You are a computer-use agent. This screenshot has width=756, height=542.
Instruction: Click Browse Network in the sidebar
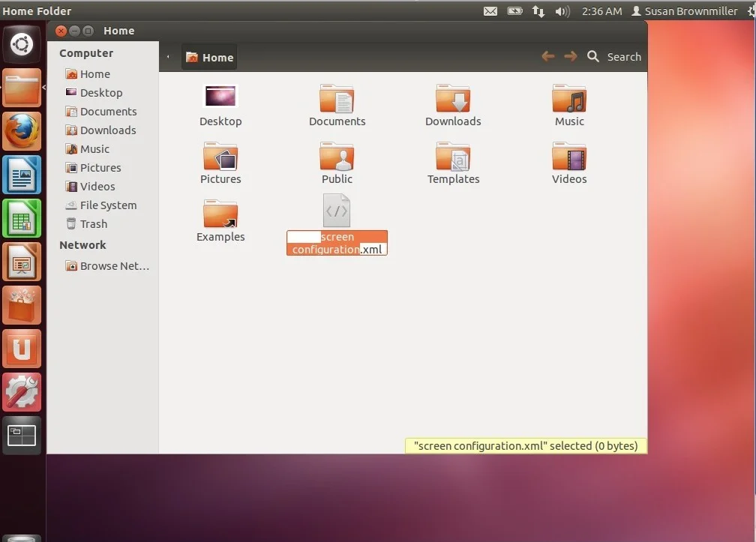click(114, 266)
